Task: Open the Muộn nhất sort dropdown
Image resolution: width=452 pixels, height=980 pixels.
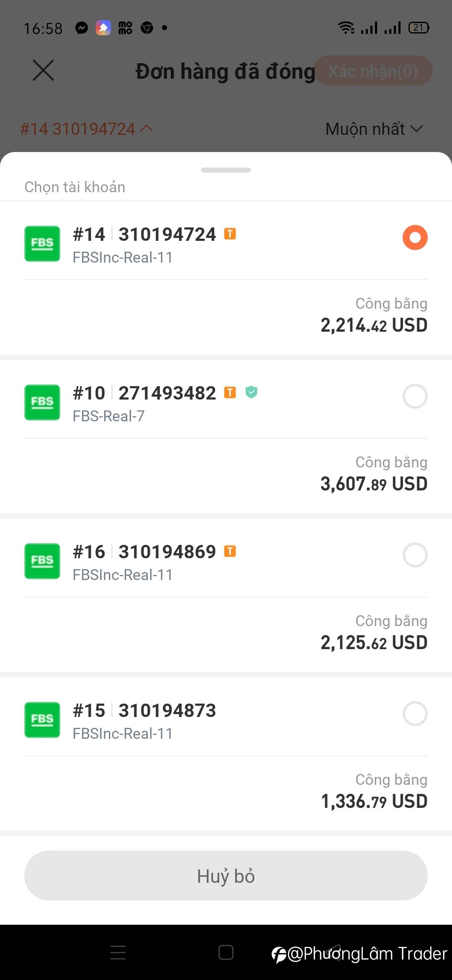Action: 374,129
